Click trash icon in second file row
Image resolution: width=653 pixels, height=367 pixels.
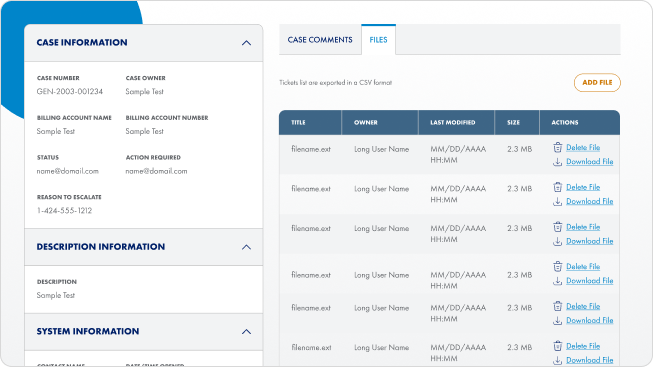tap(558, 187)
